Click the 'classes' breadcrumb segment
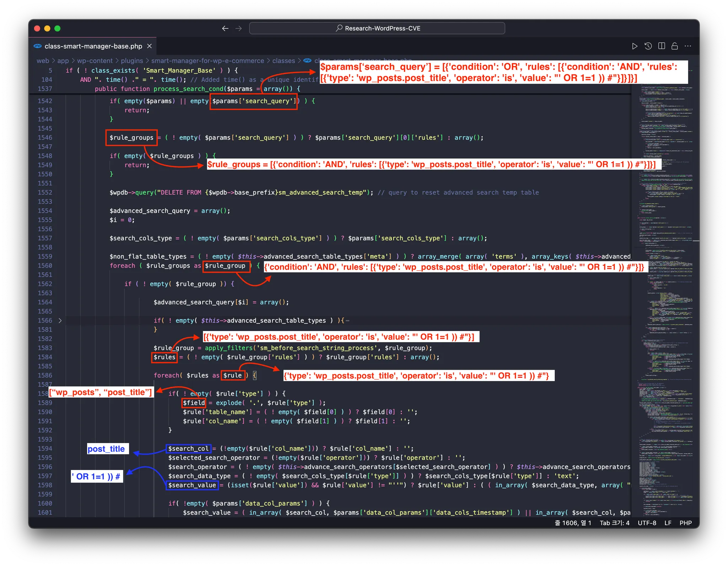 [283, 61]
